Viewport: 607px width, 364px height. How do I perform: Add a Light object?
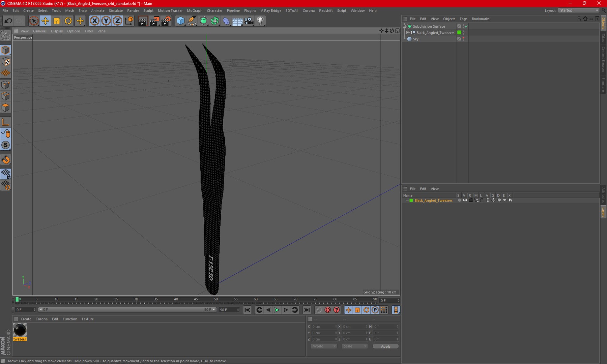(x=260, y=21)
